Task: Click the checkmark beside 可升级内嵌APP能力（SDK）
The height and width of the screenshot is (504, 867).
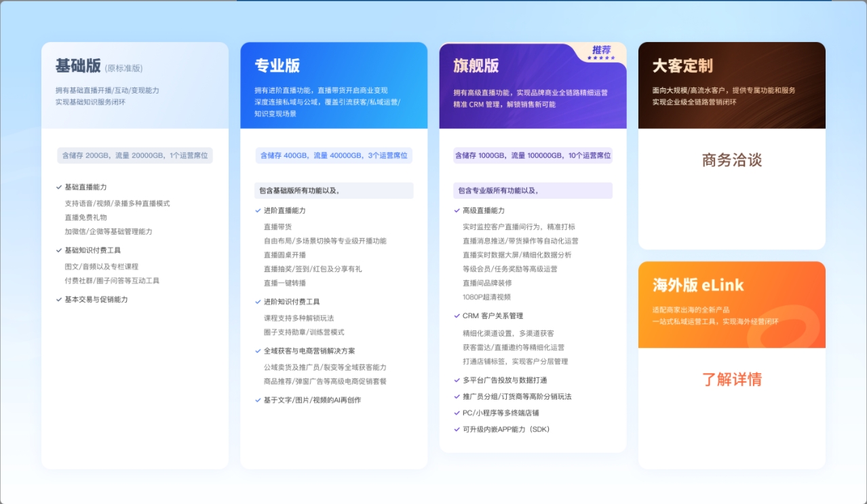Action: [457, 429]
